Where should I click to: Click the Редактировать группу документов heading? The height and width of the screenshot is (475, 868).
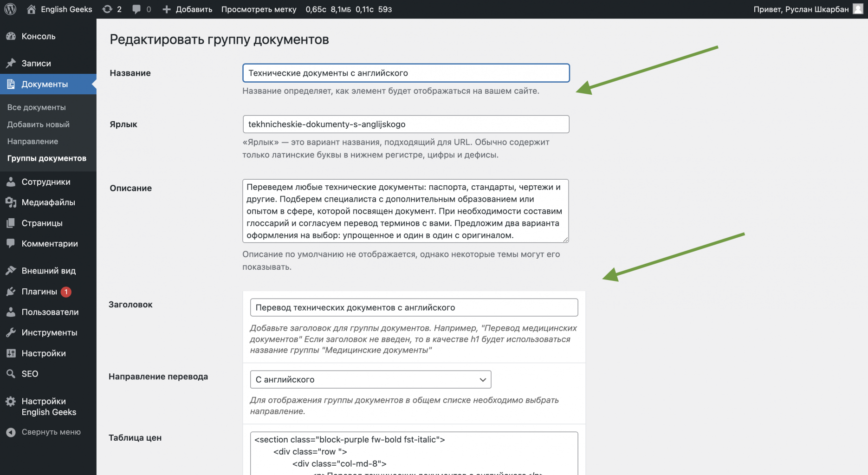tap(220, 39)
